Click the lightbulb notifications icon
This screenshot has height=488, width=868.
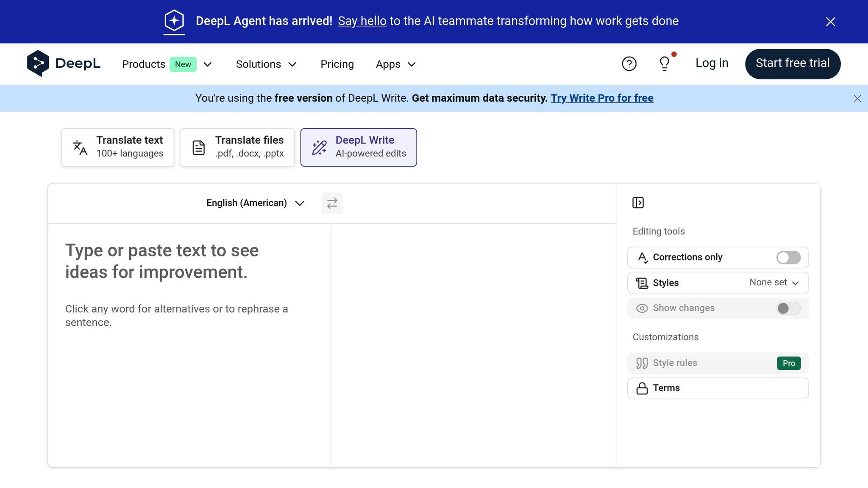pos(664,64)
